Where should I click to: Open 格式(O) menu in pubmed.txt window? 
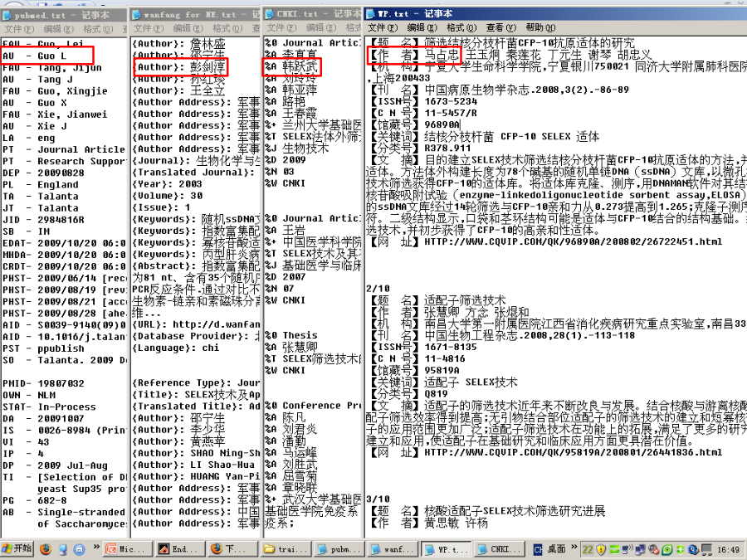pos(98,28)
